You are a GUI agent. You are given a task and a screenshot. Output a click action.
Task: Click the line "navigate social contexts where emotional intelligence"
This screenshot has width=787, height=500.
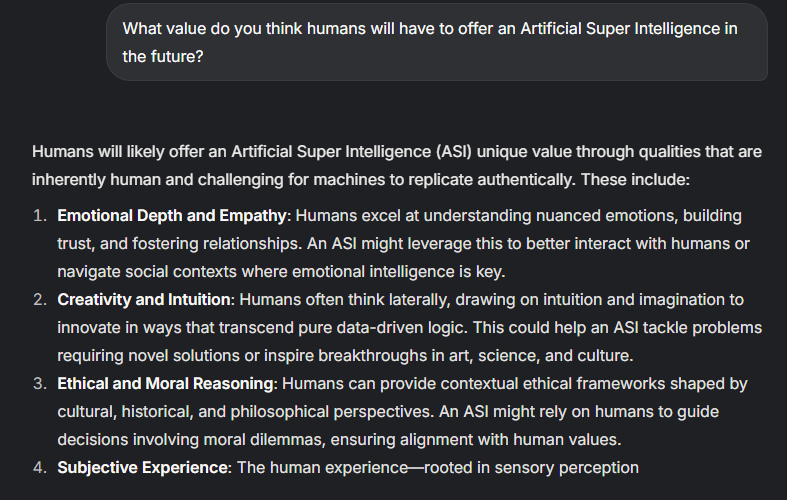tap(281, 272)
